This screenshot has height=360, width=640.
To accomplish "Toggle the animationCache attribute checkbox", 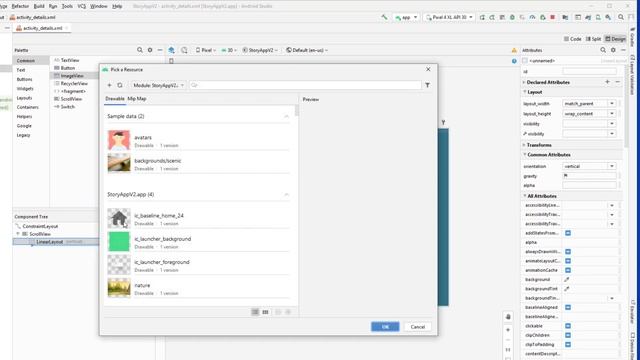I will tap(568, 270).
